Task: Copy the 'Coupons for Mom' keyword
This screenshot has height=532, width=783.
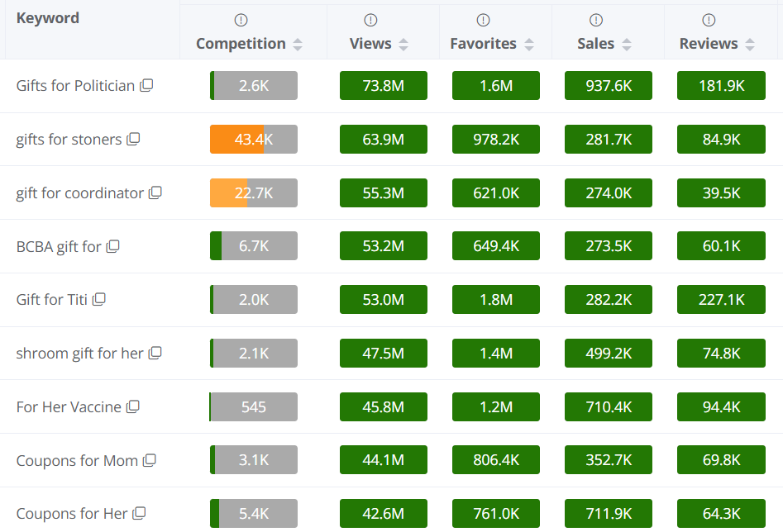Action: click(150, 460)
